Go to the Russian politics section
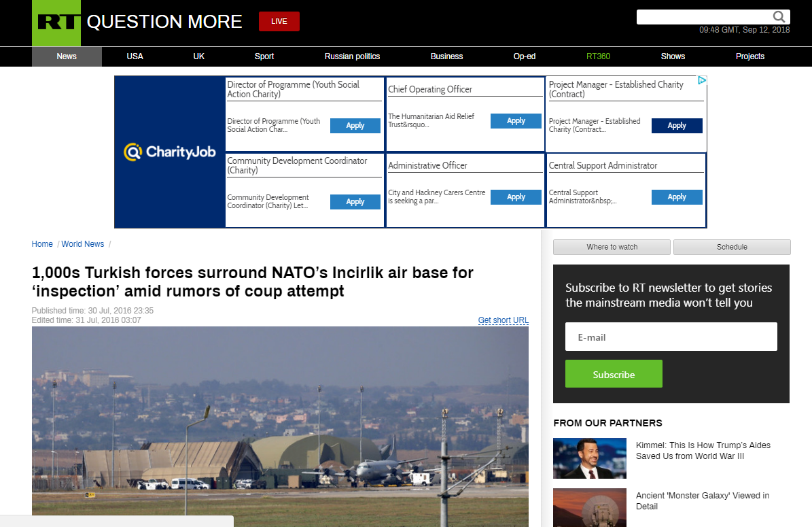 point(352,56)
